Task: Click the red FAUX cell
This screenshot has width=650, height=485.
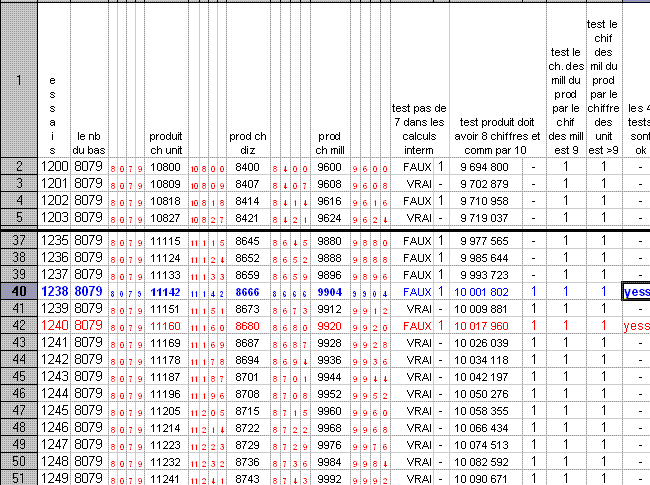Action: (x=416, y=326)
